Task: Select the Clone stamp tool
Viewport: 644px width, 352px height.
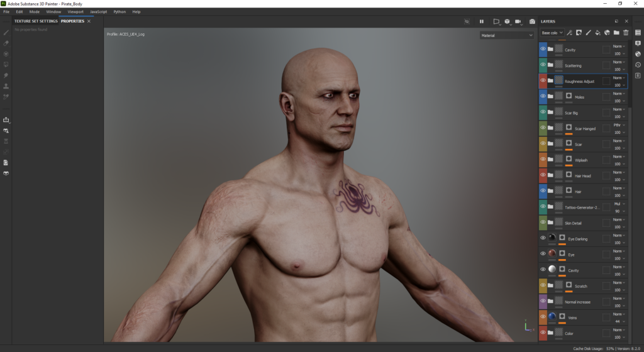Action: [x=6, y=86]
